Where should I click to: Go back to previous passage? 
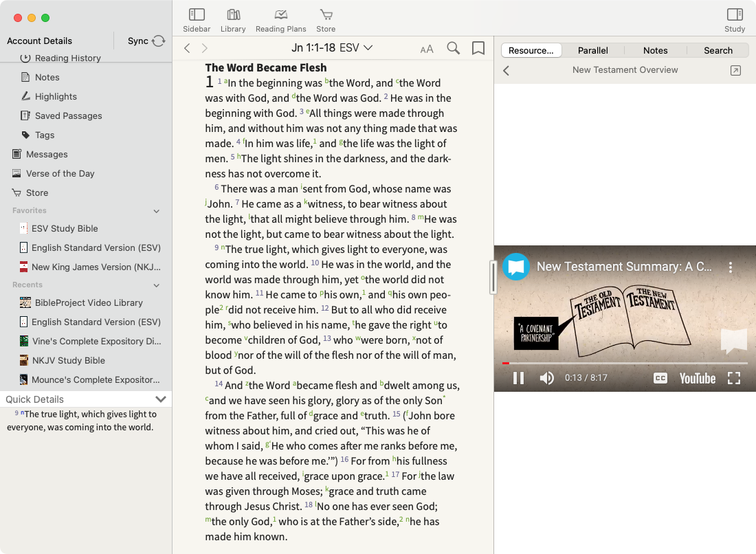[x=188, y=48]
